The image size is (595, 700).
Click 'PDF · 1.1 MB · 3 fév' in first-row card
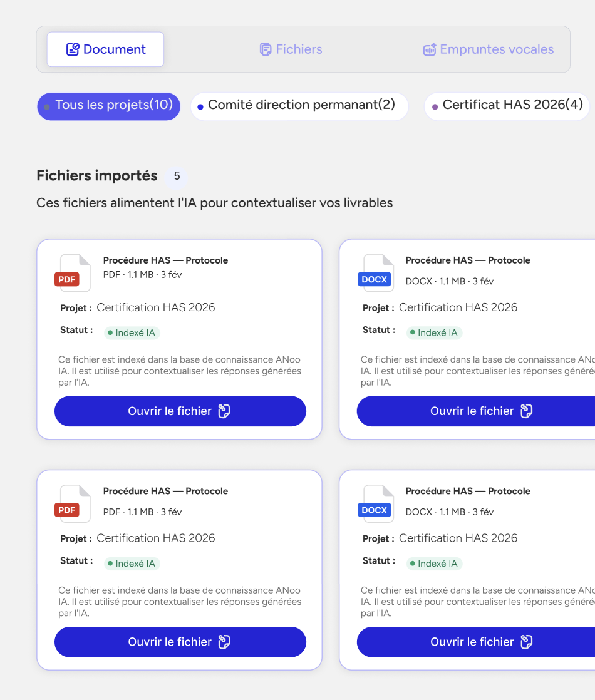[x=143, y=275]
